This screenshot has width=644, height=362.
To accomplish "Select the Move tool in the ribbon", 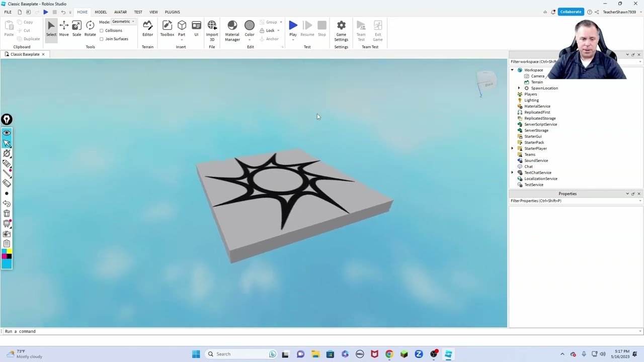I will (64, 29).
